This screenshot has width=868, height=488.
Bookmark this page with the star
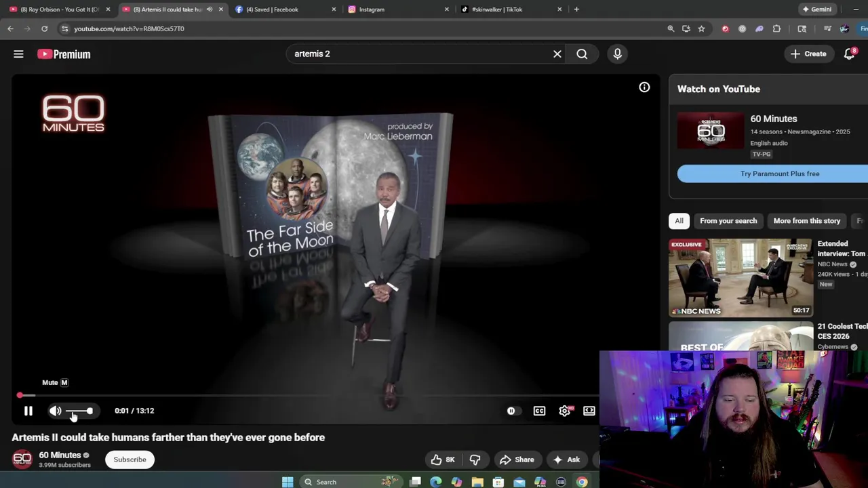click(x=701, y=28)
